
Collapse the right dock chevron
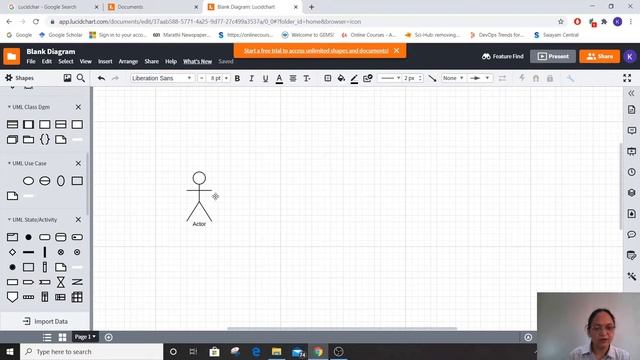tap(631, 93)
